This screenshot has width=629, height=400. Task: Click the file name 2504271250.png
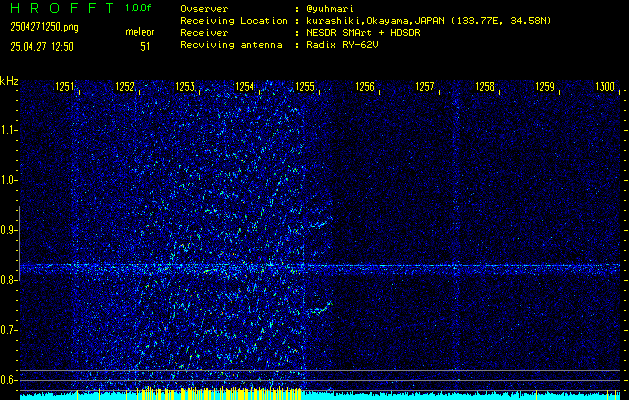45,27
